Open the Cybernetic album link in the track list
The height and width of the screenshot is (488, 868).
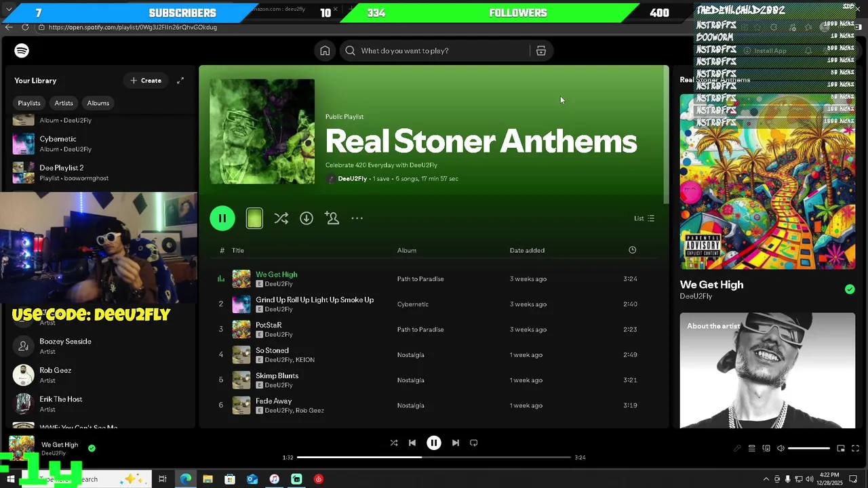pyautogui.click(x=413, y=304)
